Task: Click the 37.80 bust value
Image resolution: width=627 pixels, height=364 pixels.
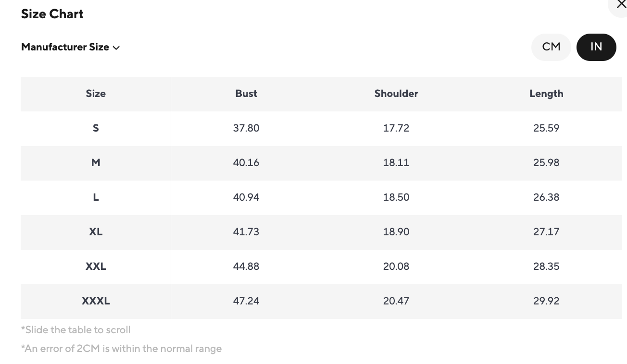Action: point(246,128)
